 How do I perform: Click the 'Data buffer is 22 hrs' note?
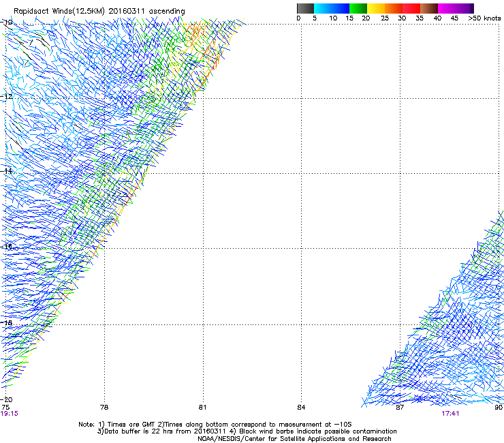(247, 431)
